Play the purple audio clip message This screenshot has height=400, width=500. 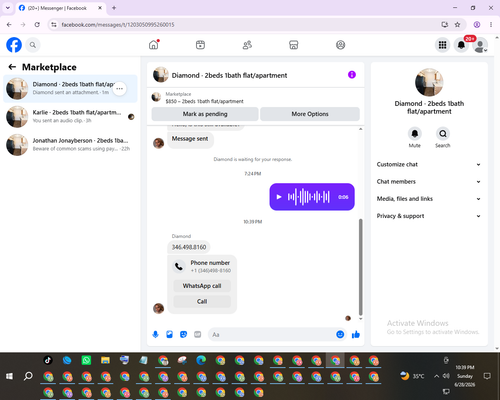279,197
